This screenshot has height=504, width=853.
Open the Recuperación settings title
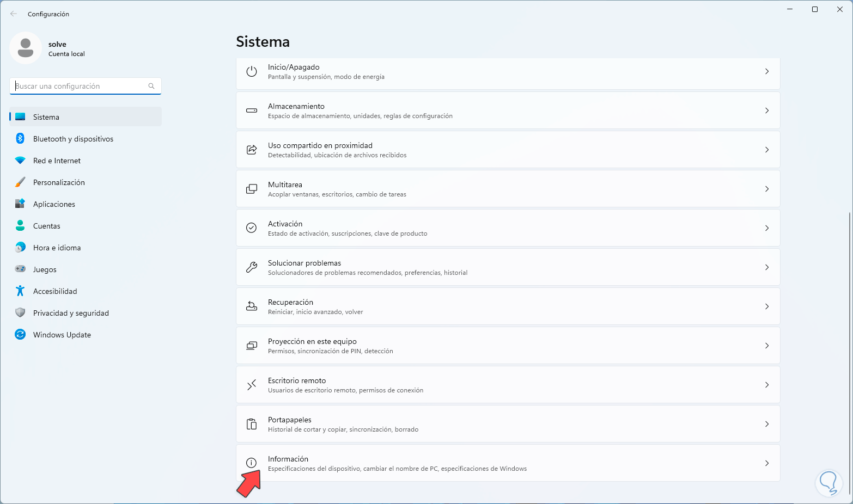290,302
